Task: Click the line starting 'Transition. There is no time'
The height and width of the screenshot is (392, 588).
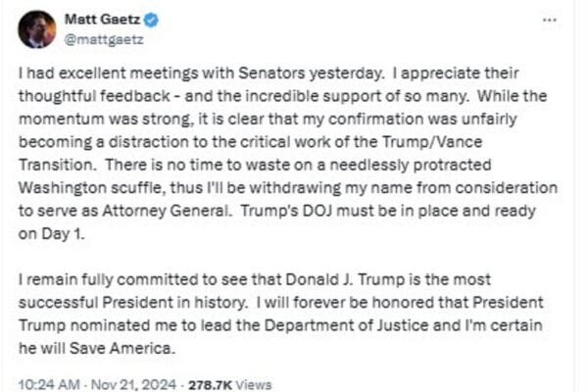Action: pyautogui.click(x=255, y=165)
